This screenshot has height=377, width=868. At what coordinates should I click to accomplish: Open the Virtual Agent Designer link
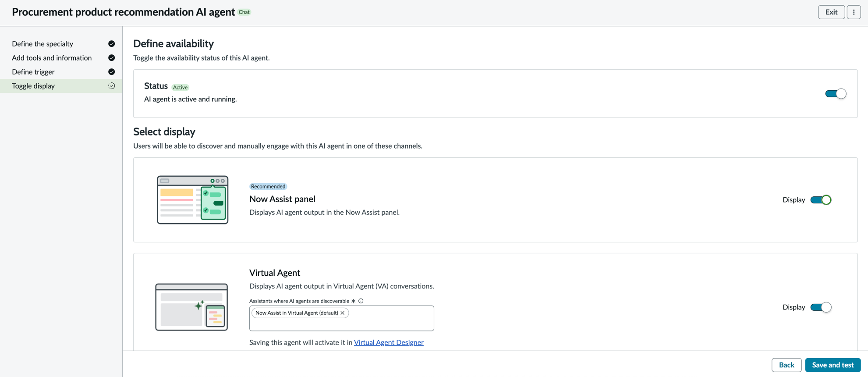point(389,342)
